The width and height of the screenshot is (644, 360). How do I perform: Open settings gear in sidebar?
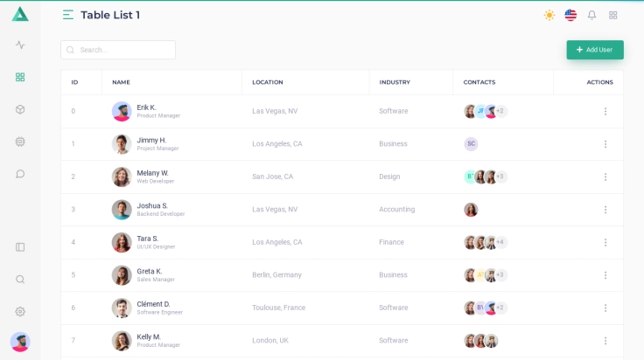[20, 312]
